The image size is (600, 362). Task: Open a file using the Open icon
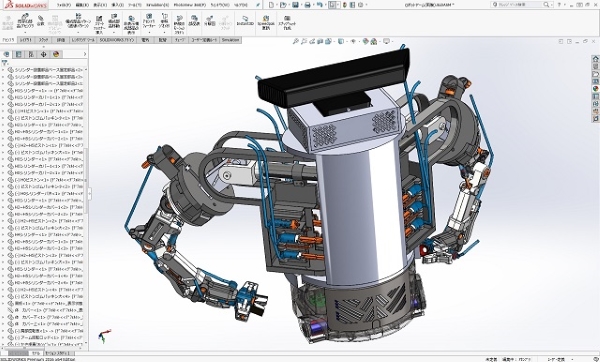click(x=283, y=5)
